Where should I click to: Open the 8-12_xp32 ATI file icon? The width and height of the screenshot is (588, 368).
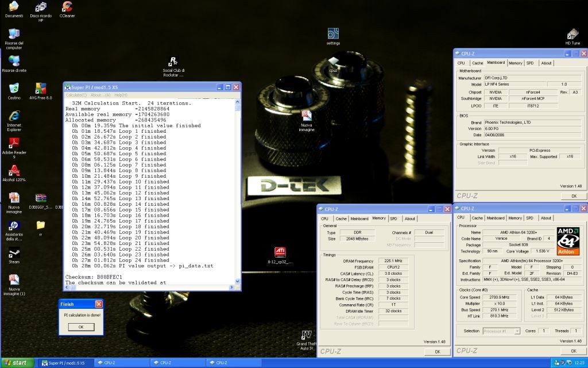pos(280,255)
